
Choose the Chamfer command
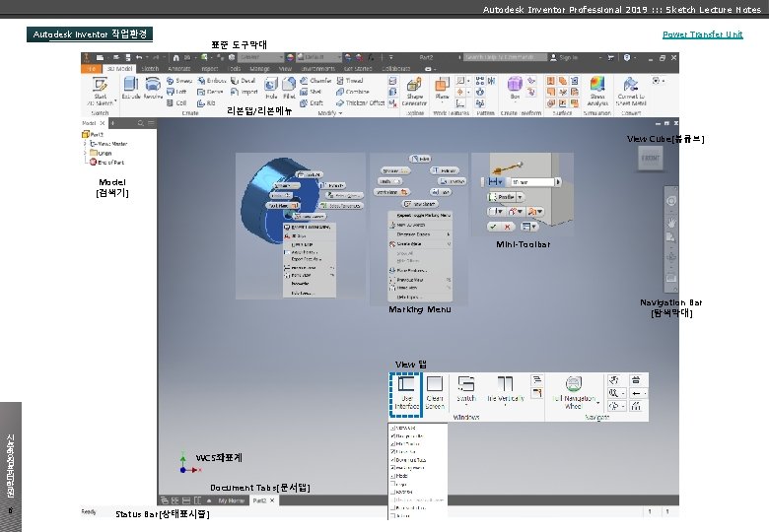[x=315, y=81]
